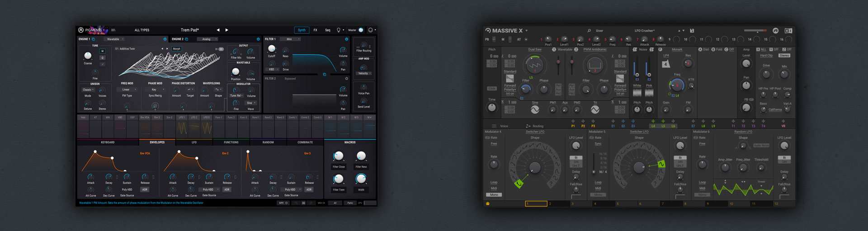This screenshot has height=231, width=868.
Task: Open the Pigments preset browser library icon
Action: [x=113, y=30]
